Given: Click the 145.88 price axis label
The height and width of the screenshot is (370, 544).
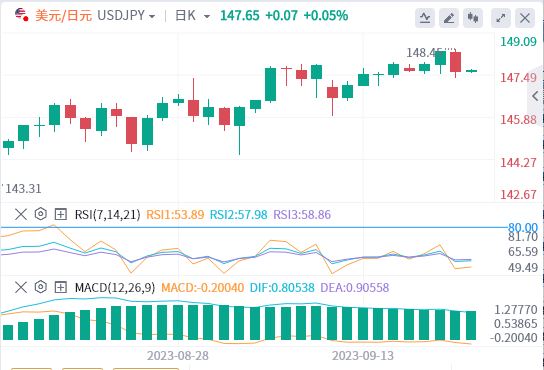Looking at the screenshot, I should [518, 120].
